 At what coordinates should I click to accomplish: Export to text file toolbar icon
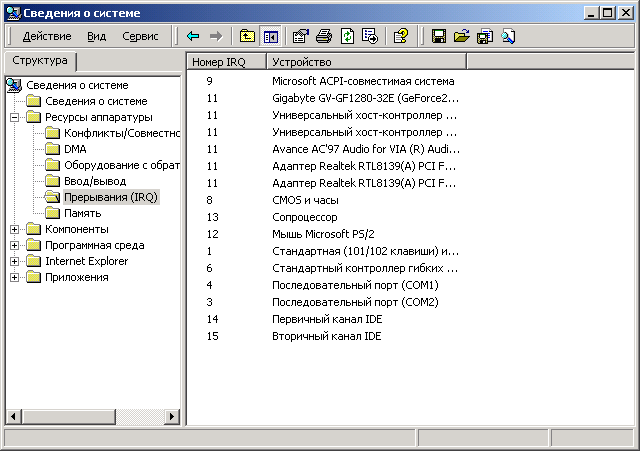pos(485,36)
